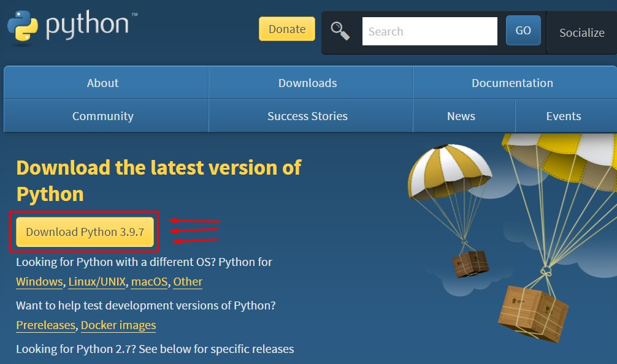Open the About menu
Screen dimensions: 617x364
point(106,83)
